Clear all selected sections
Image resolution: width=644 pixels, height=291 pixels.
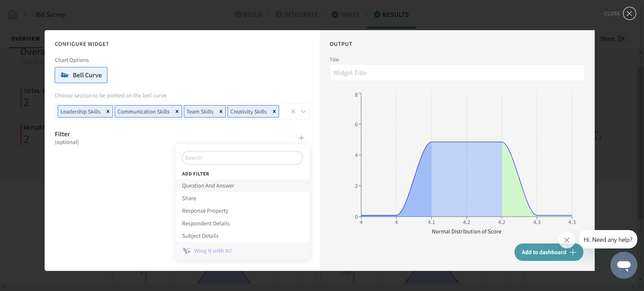click(293, 112)
